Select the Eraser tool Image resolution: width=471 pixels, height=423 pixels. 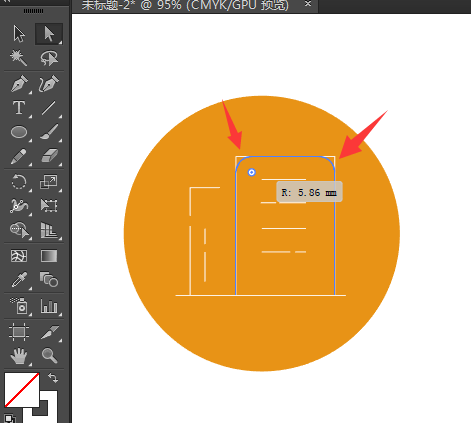click(49, 156)
